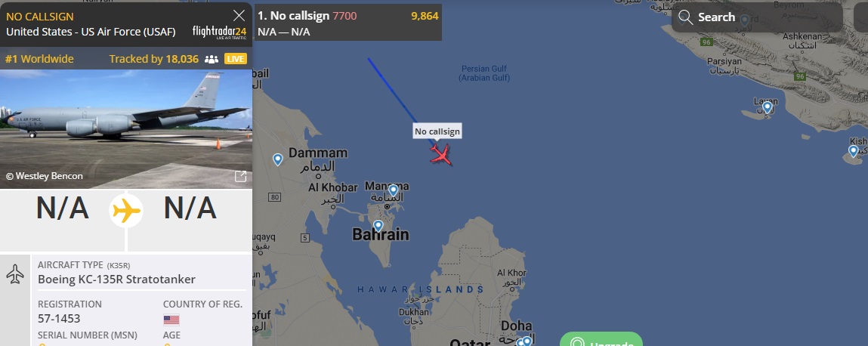The image size is (868, 346).
Task: Click the aircraft silhouette icon beside Aircraft Type
Action: pyautogui.click(x=15, y=273)
